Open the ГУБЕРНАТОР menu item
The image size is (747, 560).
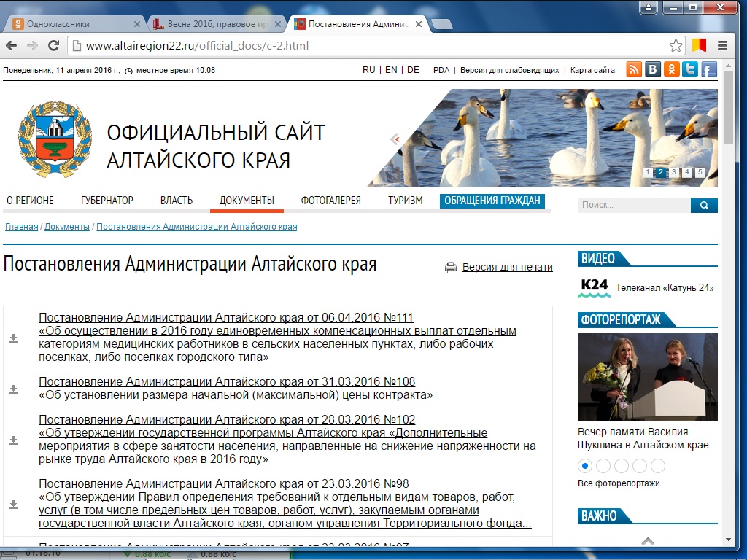pyautogui.click(x=107, y=201)
